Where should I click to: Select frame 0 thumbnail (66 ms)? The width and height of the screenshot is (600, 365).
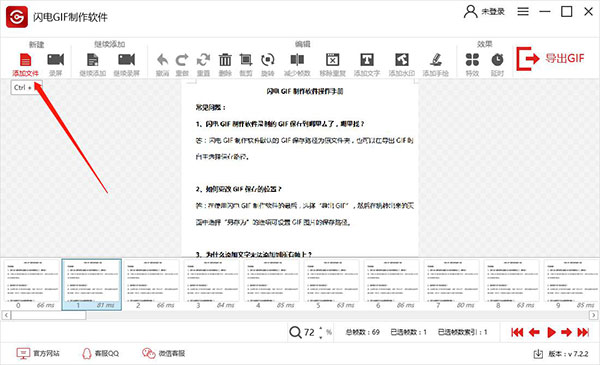[x=32, y=284]
